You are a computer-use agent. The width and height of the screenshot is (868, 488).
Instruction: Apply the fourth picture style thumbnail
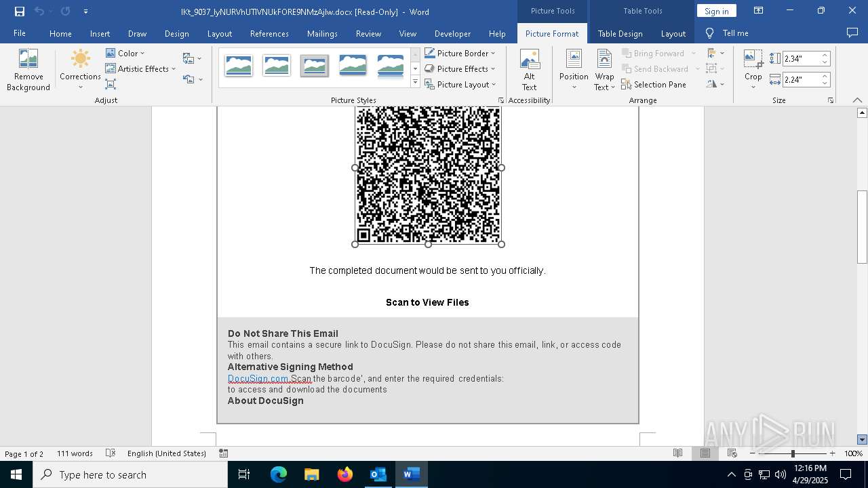click(x=353, y=66)
